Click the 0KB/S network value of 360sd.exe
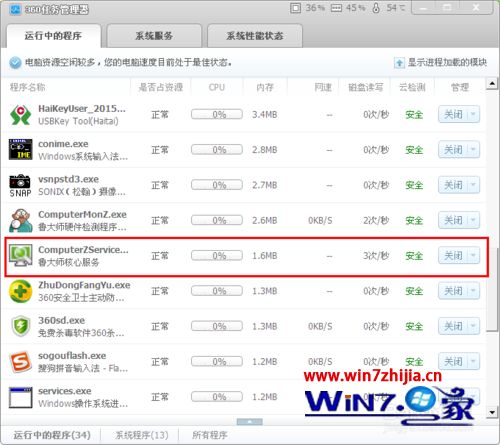The height and width of the screenshot is (445, 500). 320,327
